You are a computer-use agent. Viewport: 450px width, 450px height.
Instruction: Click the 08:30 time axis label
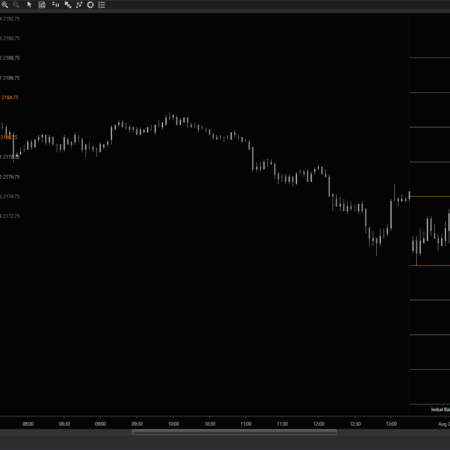click(x=64, y=424)
